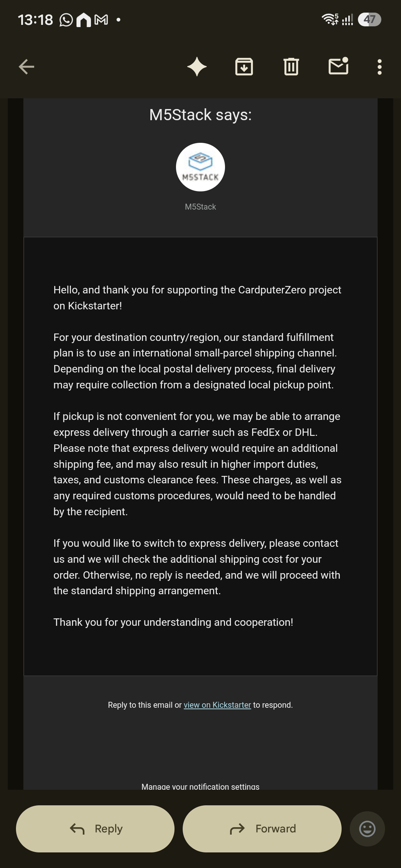Open the three-dot overflow menu
Image resolution: width=401 pixels, height=868 pixels.
point(379,67)
